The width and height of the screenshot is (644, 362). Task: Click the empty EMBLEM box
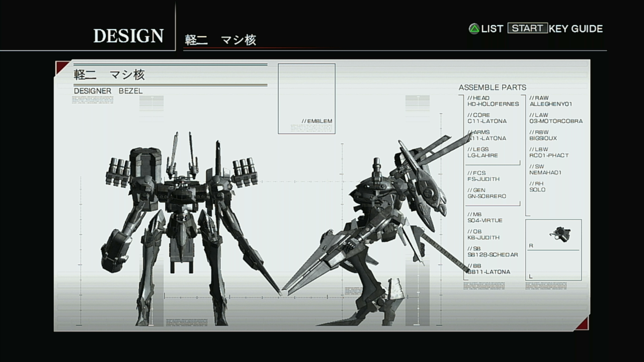tap(306, 99)
